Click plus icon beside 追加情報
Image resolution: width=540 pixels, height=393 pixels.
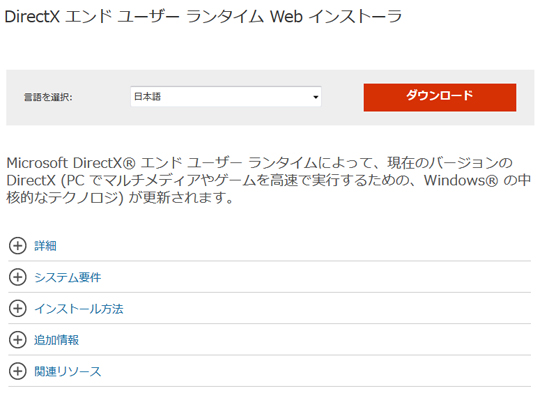tap(18, 340)
